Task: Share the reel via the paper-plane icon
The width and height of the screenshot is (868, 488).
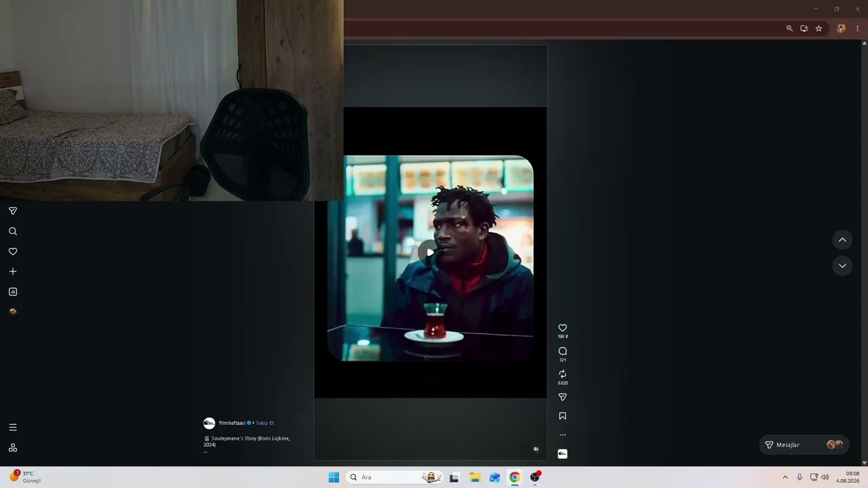Action: coord(562,397)
